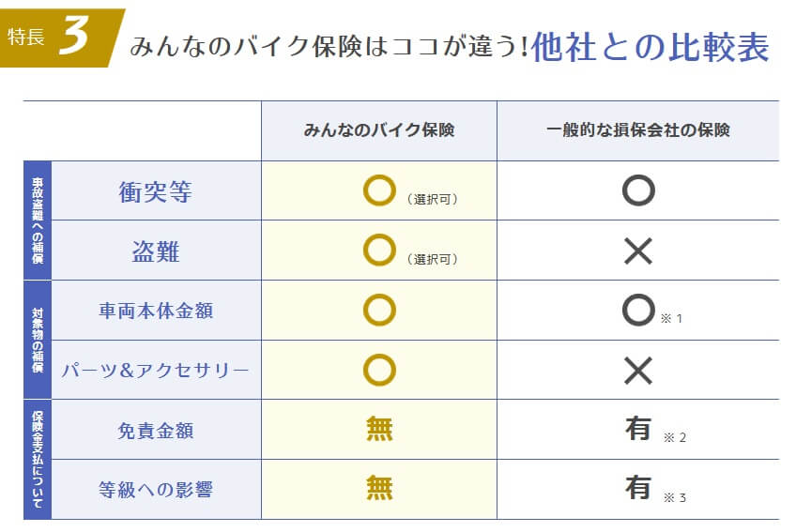Click the gold circle for パーツ&アクセサリー
The image size is (796, 532).
point(379,370)
